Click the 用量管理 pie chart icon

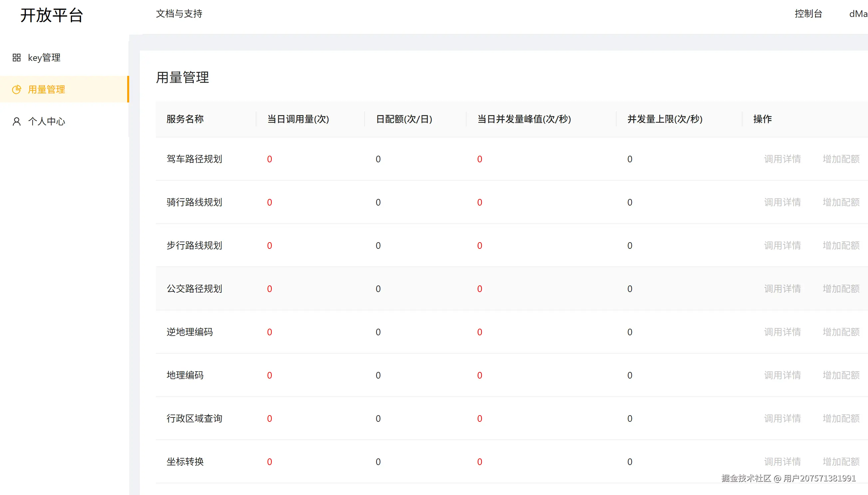[16, 89]
